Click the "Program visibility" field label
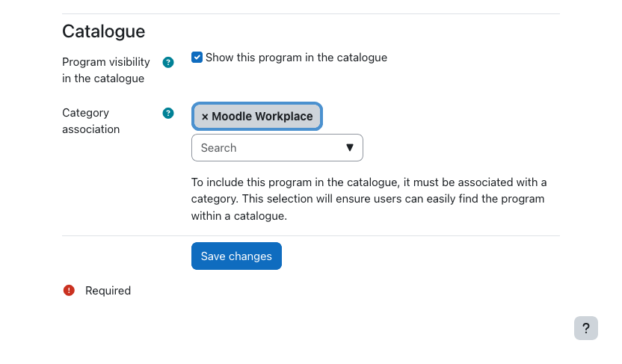 [106, 62]
